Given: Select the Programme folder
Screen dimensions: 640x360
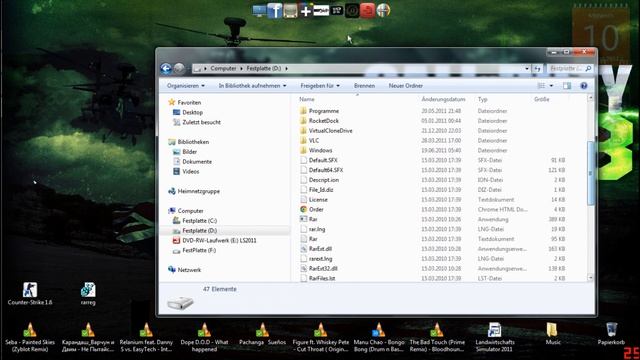Looking at the screenshot, I should point(324,111).
